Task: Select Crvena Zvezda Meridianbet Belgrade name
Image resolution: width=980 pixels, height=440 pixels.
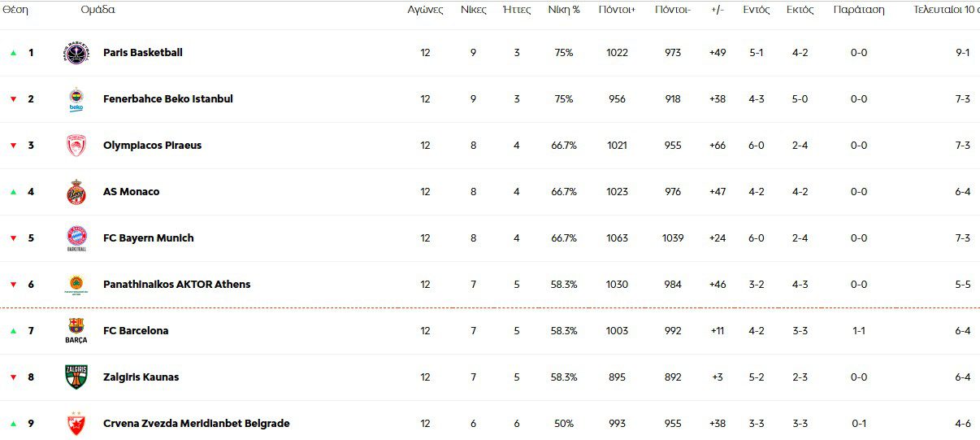Action: (x=196, y=424)
